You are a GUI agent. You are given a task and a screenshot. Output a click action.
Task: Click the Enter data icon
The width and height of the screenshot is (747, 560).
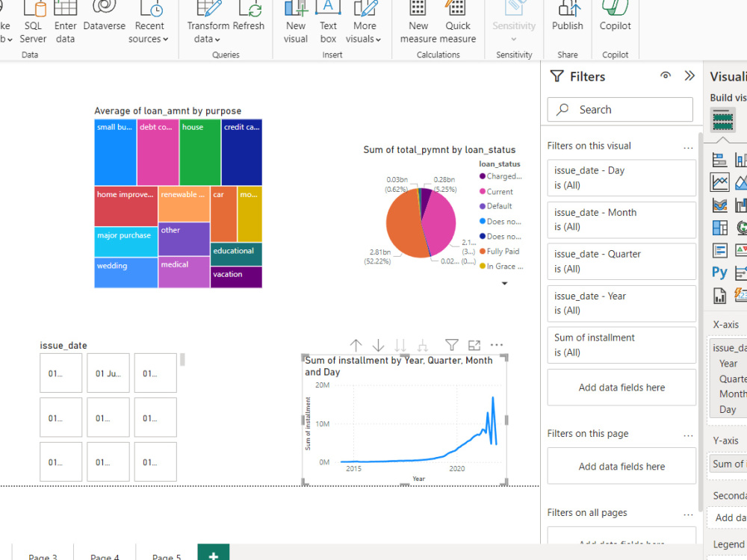pyautogui.click(x=65, y=8)
